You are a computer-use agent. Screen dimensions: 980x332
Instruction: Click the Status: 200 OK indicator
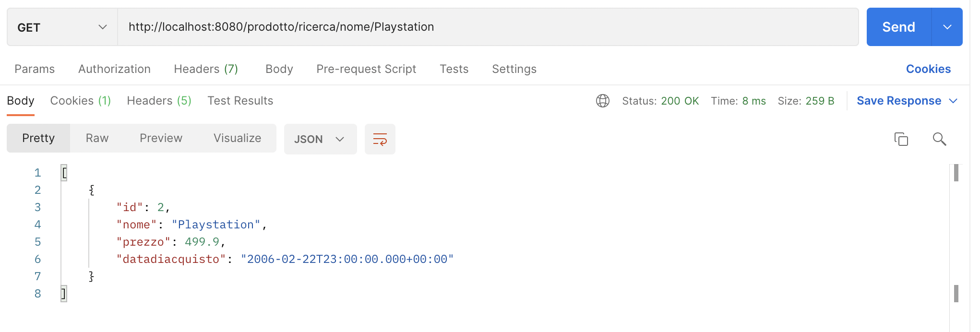click(660, 101)
